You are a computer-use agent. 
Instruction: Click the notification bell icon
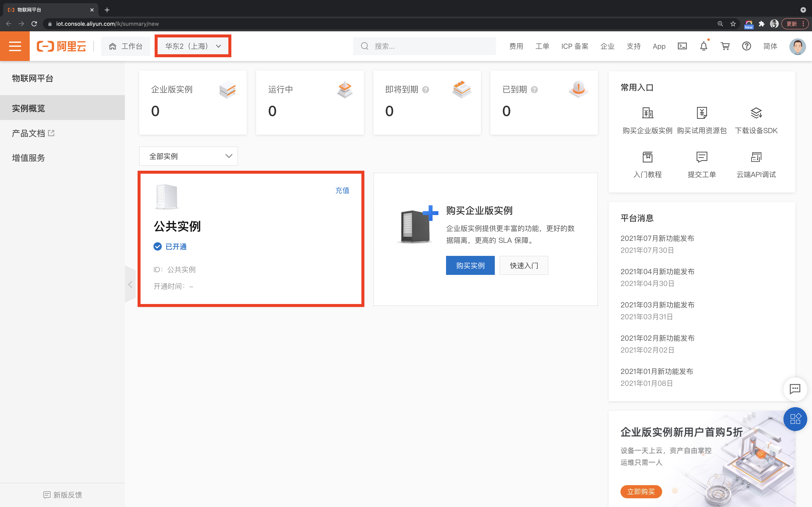704,46
